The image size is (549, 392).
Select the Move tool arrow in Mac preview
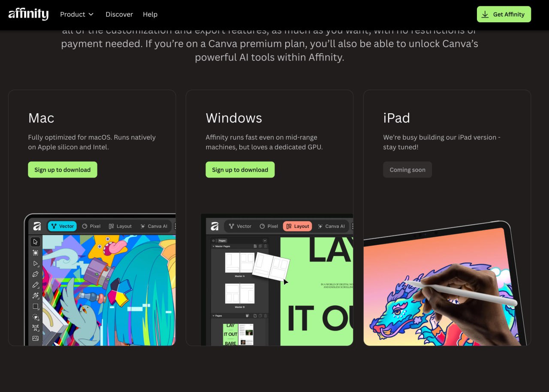pyautogui.click(x=36, y=242)
